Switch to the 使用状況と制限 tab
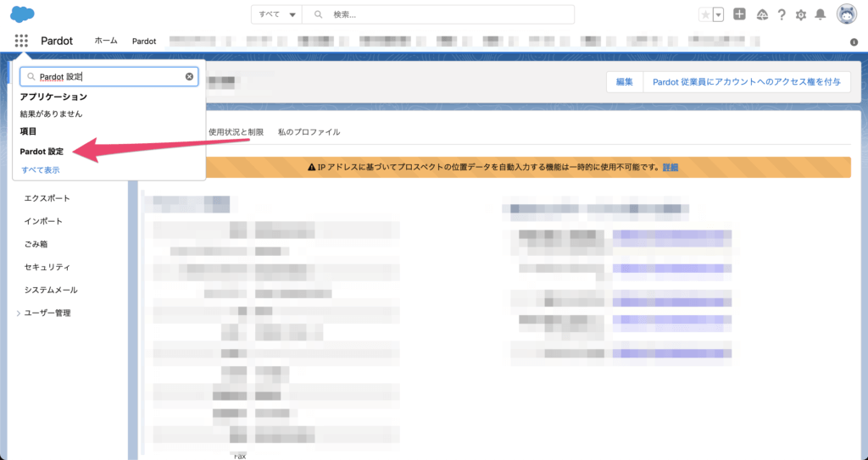 236,132
